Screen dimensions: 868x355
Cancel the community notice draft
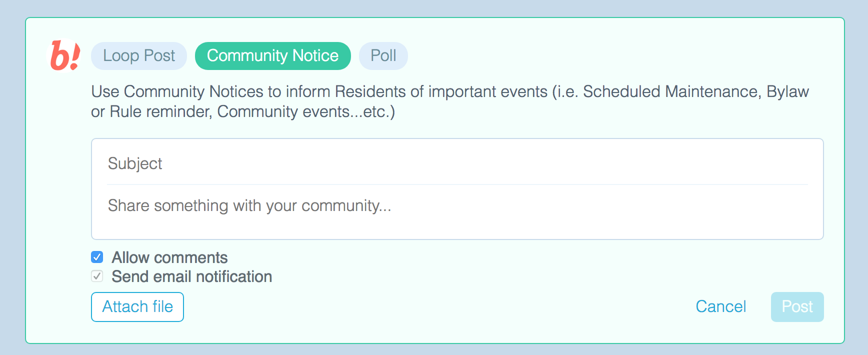pyautogui.click(x=720, y=306)
